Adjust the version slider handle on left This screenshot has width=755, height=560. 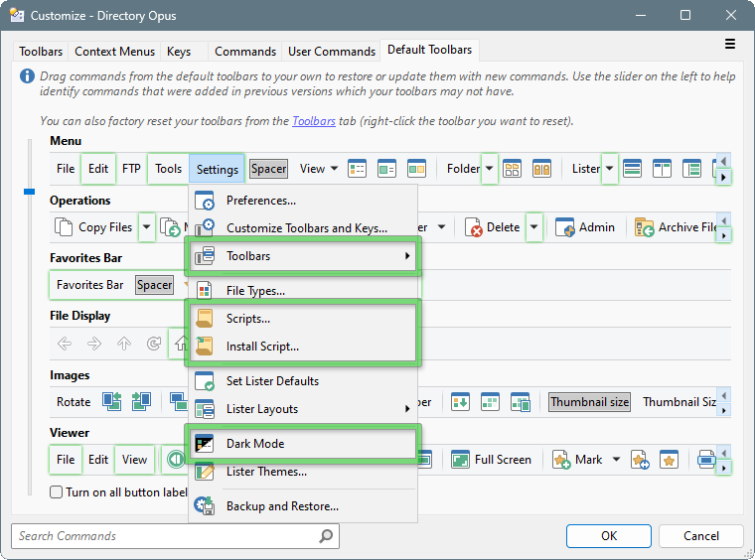[x=30, y=192]
